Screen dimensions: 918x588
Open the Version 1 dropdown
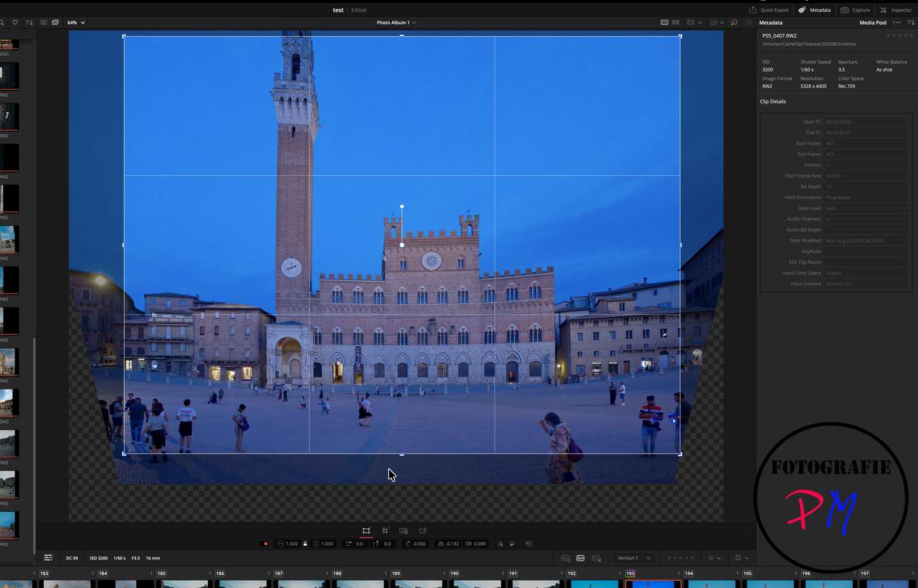click(634, 558)
